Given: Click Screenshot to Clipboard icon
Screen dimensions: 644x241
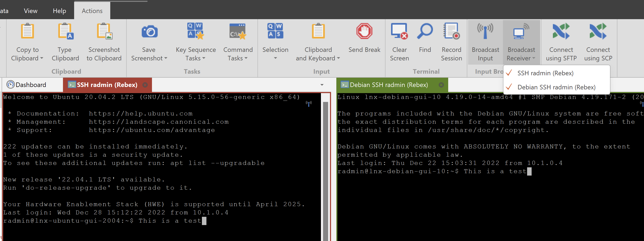Looking at the screenshot, I should coord(104,32).
